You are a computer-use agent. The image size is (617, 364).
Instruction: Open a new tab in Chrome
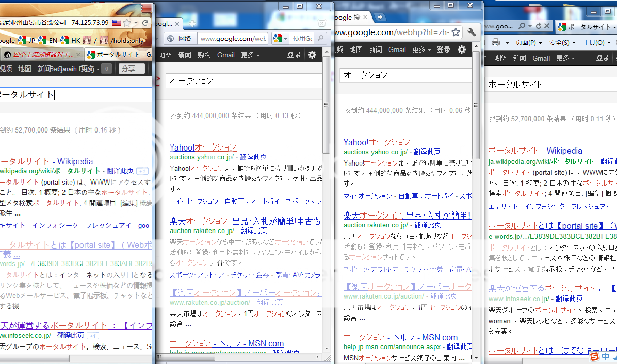tap(380, 17)
